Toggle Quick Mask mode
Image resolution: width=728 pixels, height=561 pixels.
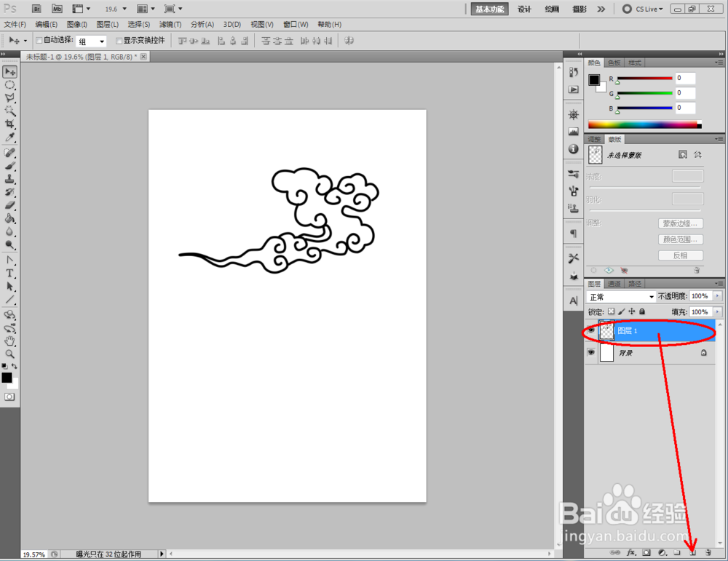click(x=9, y=397)
